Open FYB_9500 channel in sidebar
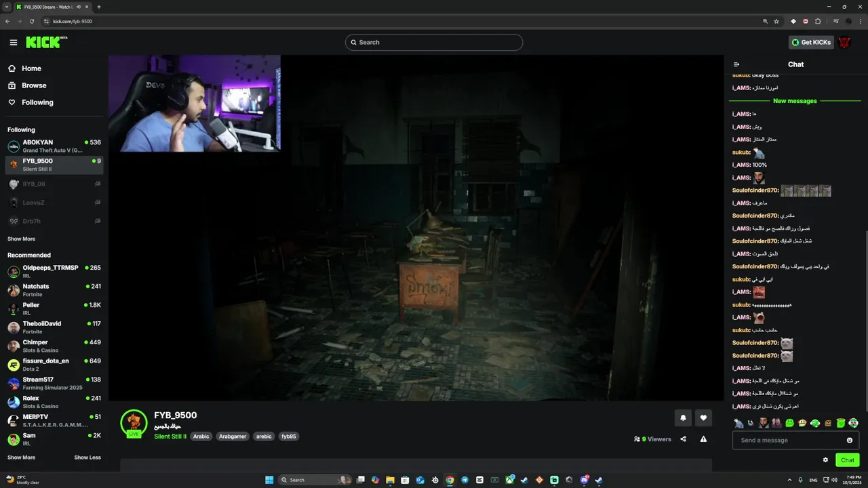Viewport: 868px width, 488px height. pyautogui.click(x=54, y=165)
